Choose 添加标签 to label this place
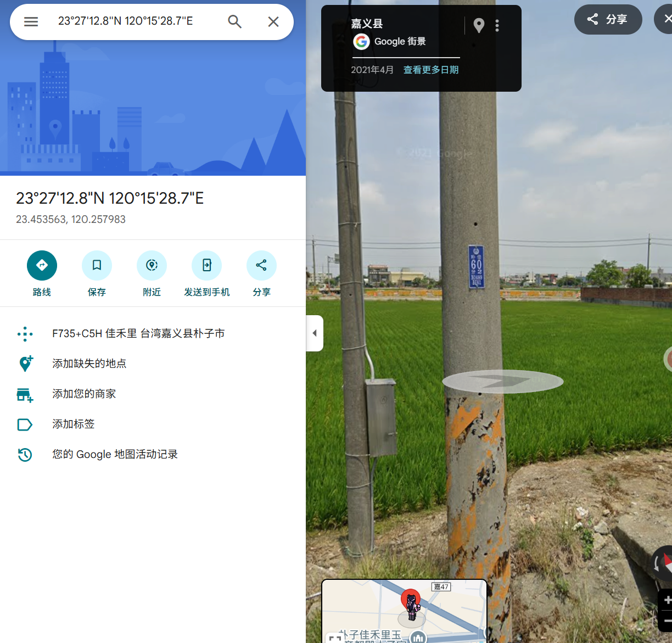The width and height of the screenshot is (672, 643). click(x=74, y=424)
